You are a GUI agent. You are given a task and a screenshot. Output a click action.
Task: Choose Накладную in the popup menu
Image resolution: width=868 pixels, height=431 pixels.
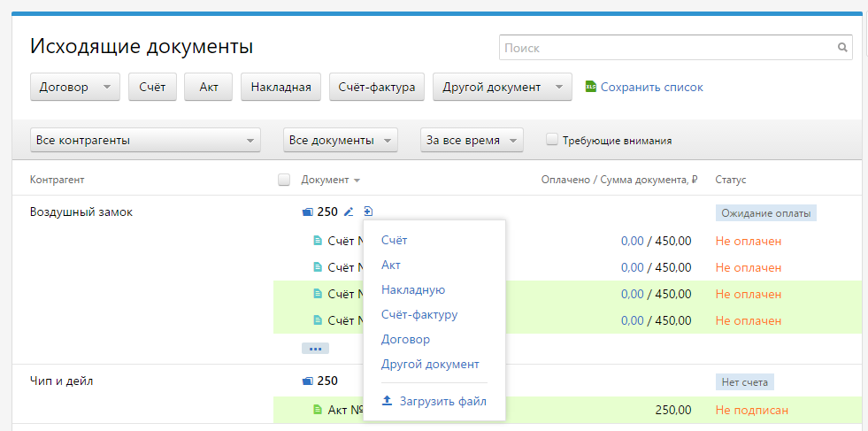(413, 289)
